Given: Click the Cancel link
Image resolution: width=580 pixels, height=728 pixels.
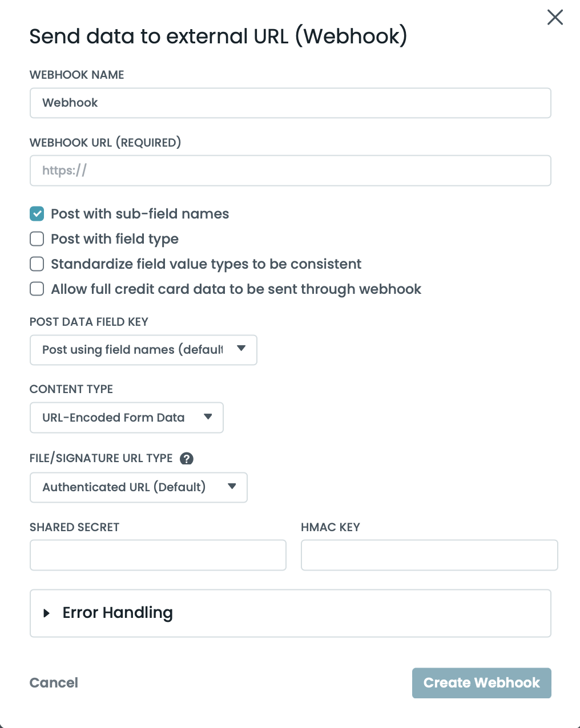Looking at the screenshot, I should [x=54, y=683].
